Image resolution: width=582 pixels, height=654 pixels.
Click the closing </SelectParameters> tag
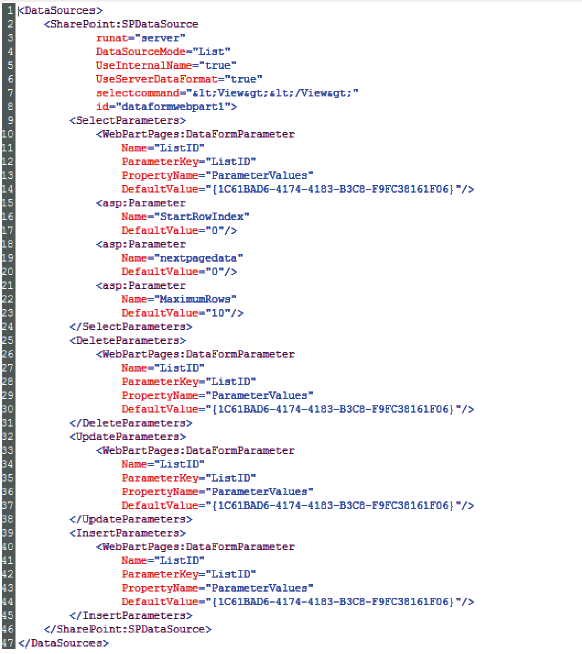[131, 327]
